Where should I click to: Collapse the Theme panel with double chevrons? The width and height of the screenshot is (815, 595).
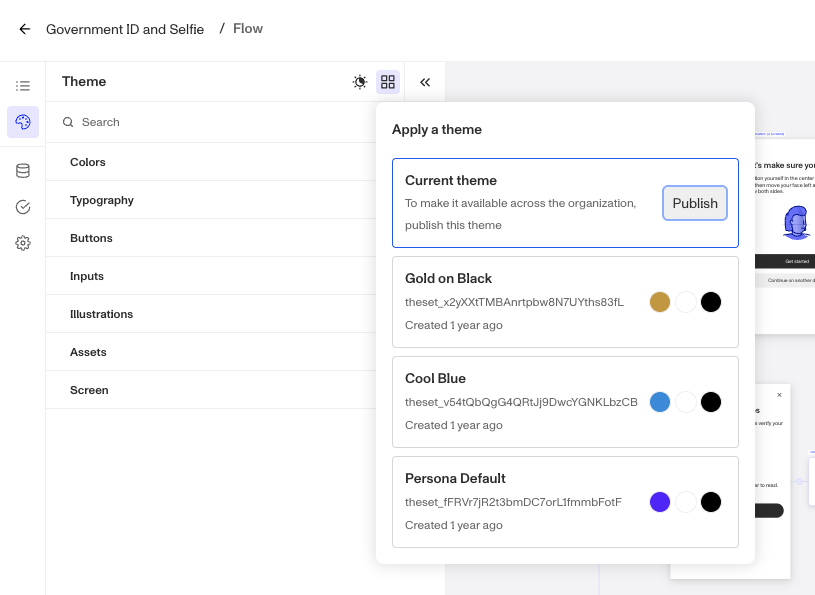[424, 82]
